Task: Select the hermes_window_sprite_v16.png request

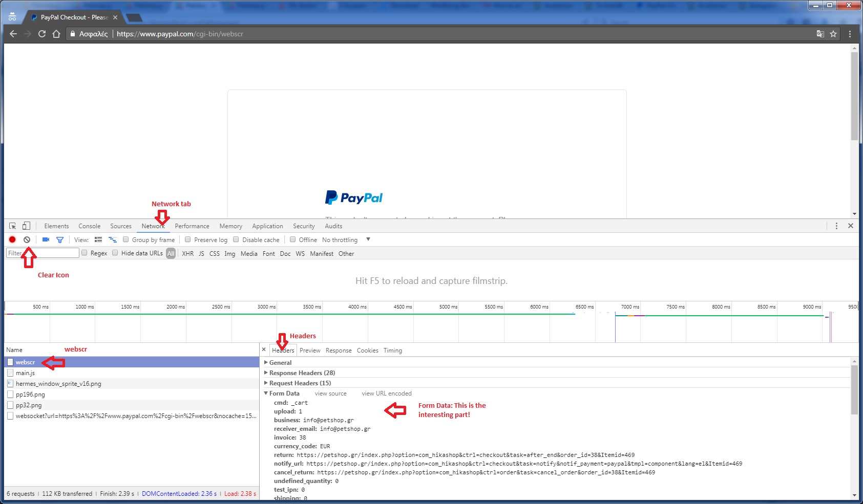Action: click(132, 384)
